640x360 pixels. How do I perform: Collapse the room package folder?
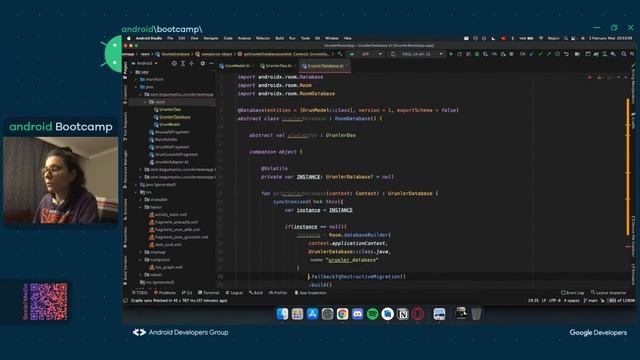(145, 102)
